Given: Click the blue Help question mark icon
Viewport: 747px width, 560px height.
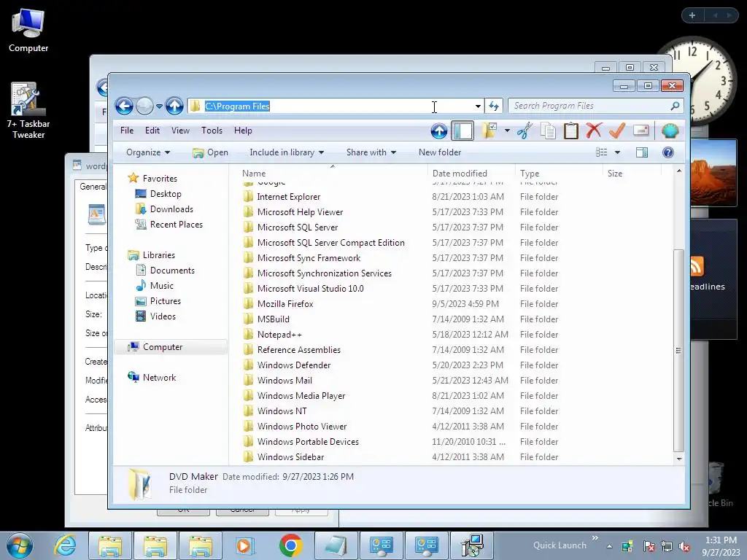Looking at the screenshot, I should [668, 152].
